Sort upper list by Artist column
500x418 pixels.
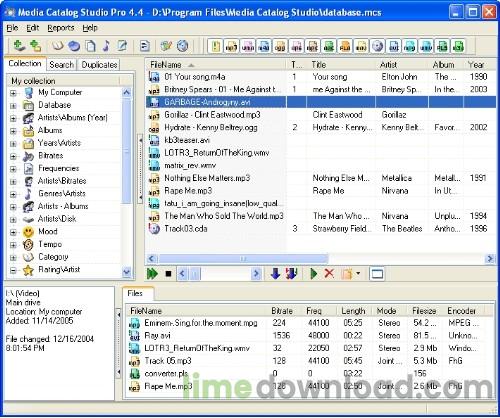click(402, 65)
